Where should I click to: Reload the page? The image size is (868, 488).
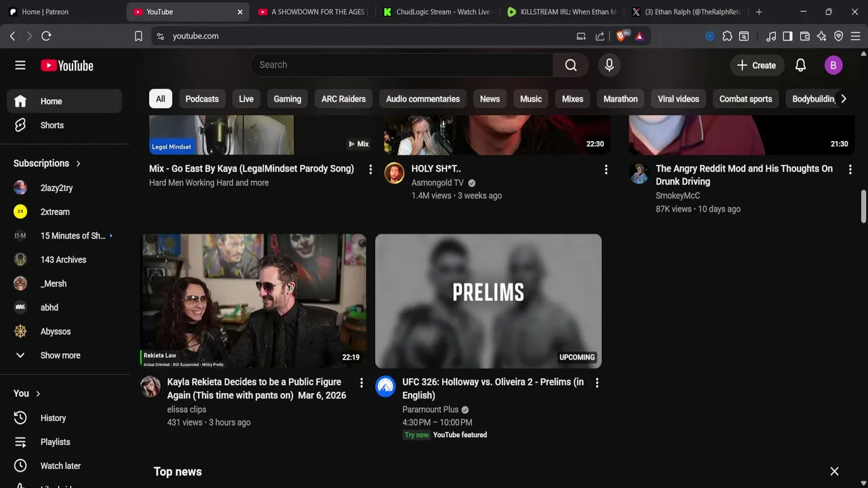click(46, 36)
